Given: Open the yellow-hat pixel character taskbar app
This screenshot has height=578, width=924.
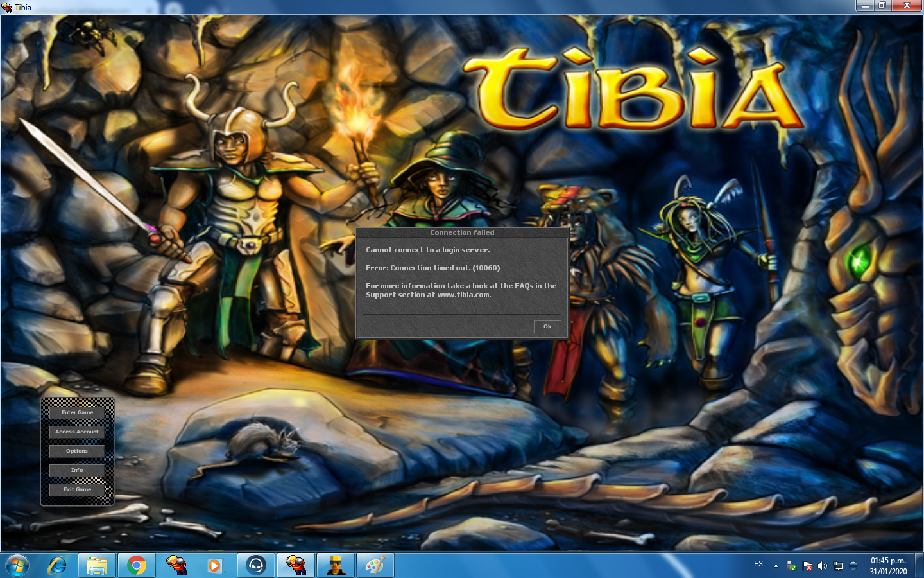Looking at the screenshot, I should click(336, 566).
